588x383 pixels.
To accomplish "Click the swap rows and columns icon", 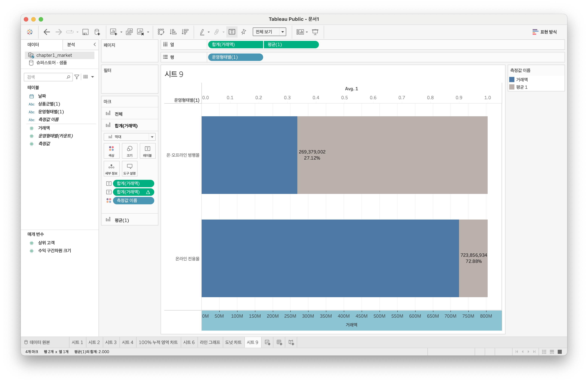I will click(161, 32).
